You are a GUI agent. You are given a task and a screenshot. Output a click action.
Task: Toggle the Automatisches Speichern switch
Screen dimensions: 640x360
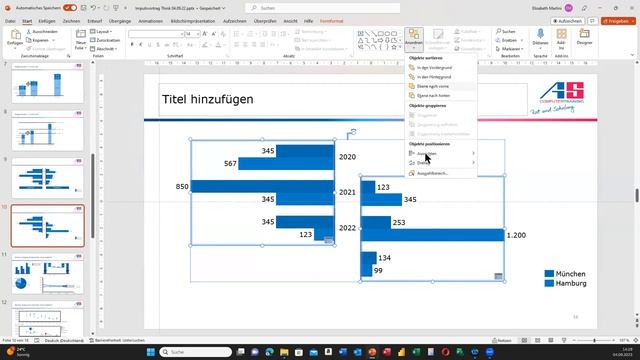point(70,8)
